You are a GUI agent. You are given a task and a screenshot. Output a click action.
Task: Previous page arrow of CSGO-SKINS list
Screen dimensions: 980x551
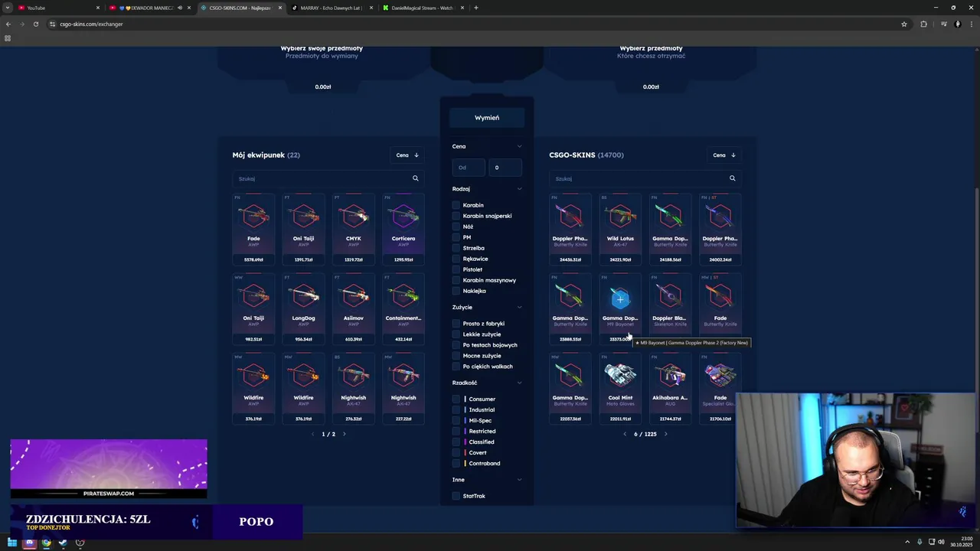(x=625, y=434)
